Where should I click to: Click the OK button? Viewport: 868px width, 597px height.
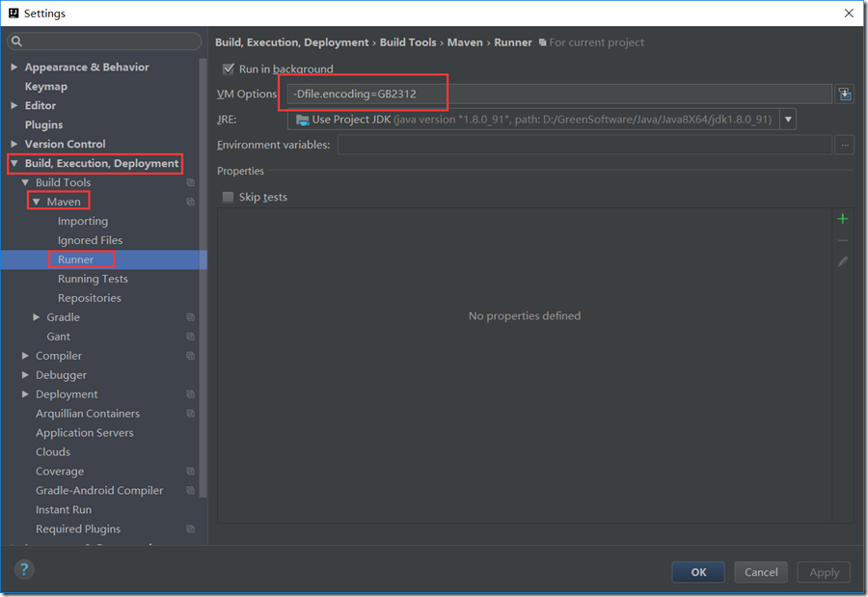pos(698,572)
